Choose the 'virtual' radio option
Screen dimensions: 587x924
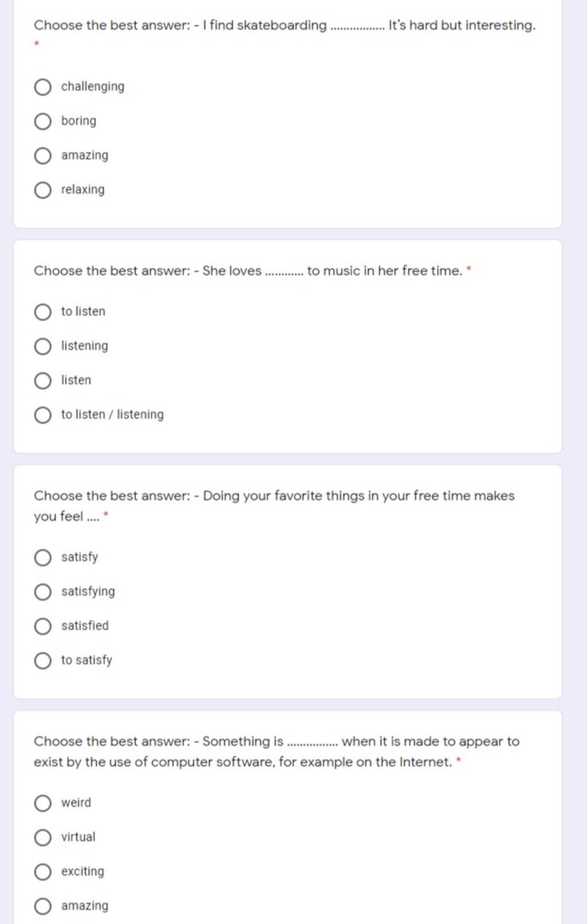[43, 838]
